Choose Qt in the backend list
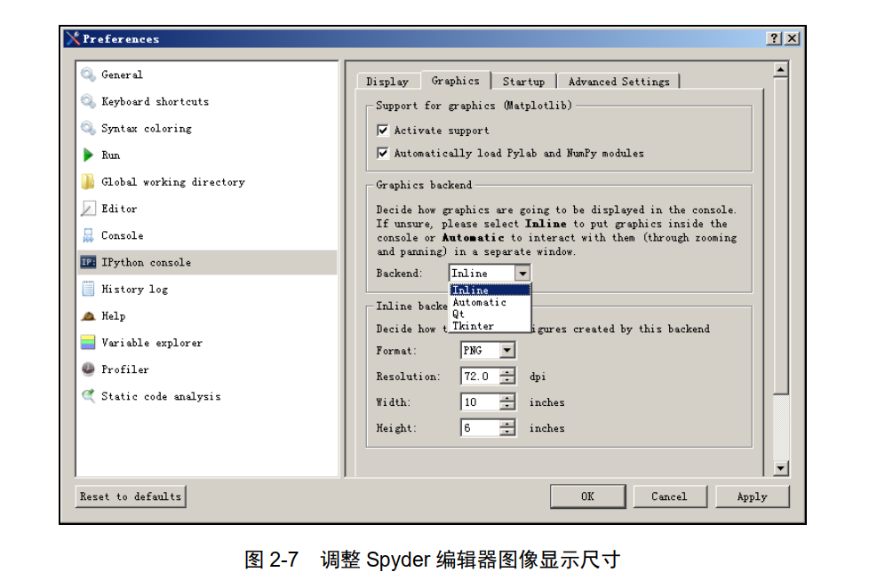The width and height of the screenshot is (885, 588). [490, 314]
